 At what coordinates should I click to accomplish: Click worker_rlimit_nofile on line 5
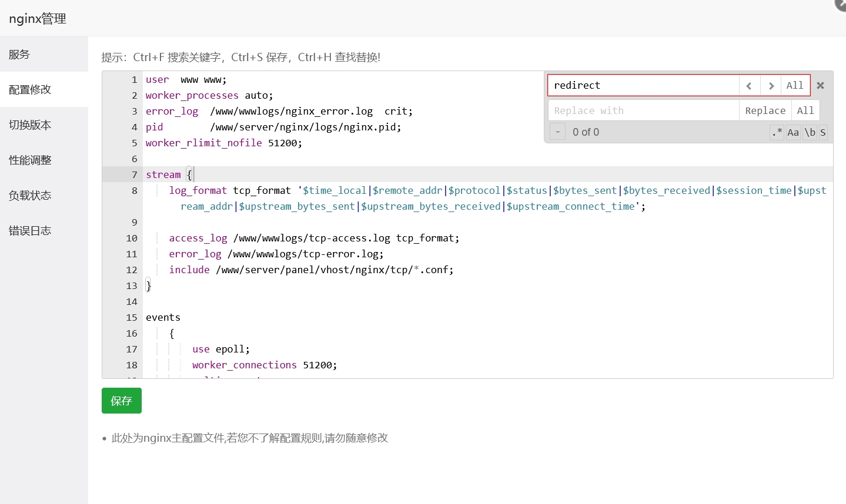[x=204, y=143]
